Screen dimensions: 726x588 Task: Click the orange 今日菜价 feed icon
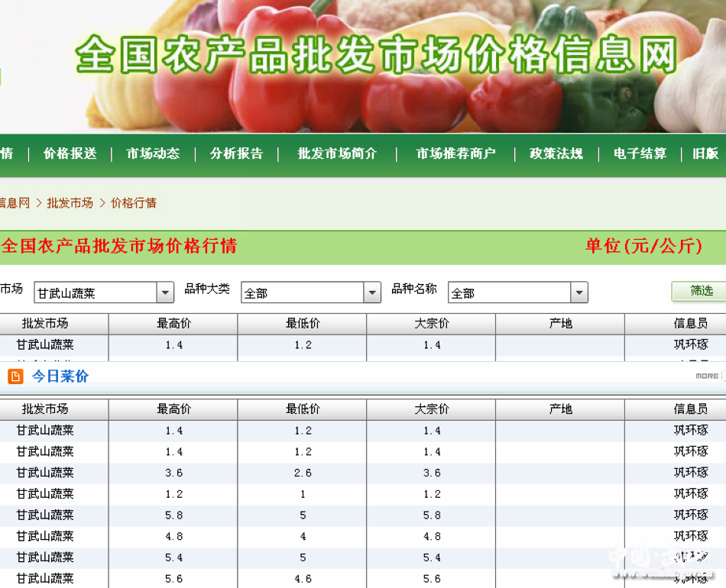15,376
